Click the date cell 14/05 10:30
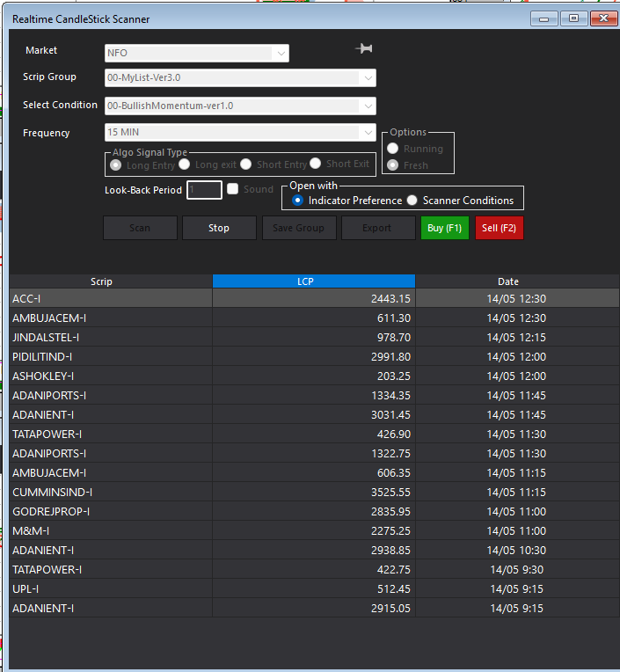 click(516, 550)
